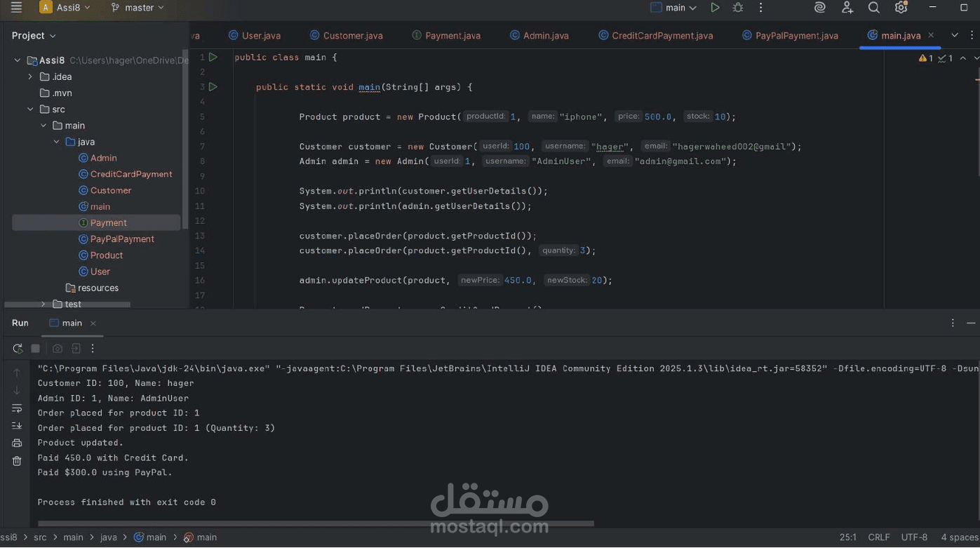The width and height of the screenshot is (980, 548).
Task: Select Product class in project tree
Action: [100, 255]
